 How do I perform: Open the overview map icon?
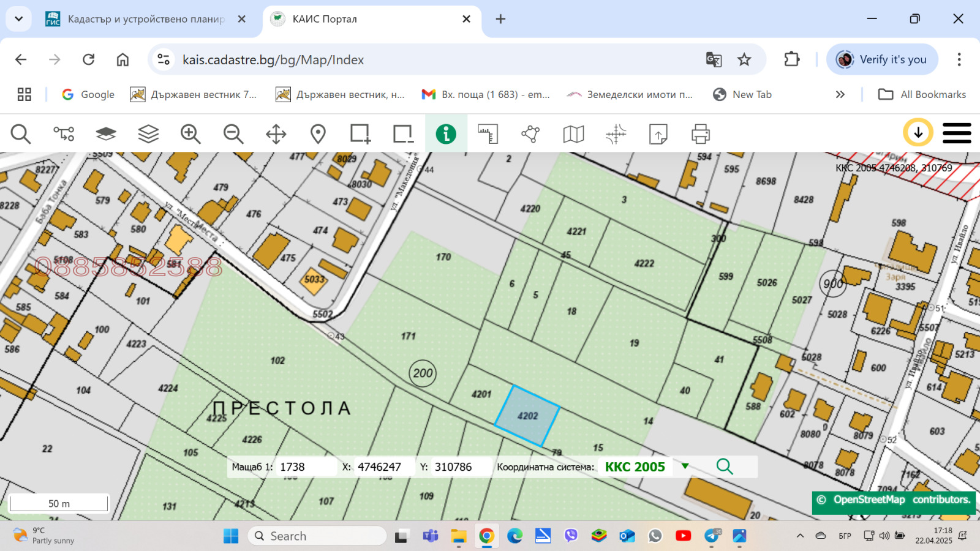(x=573, y=133)
